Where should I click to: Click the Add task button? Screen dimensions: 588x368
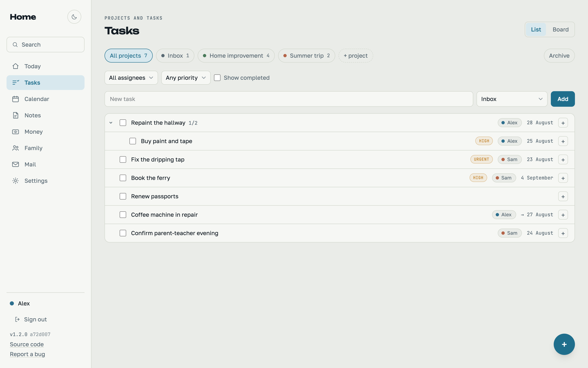point(563,99)
